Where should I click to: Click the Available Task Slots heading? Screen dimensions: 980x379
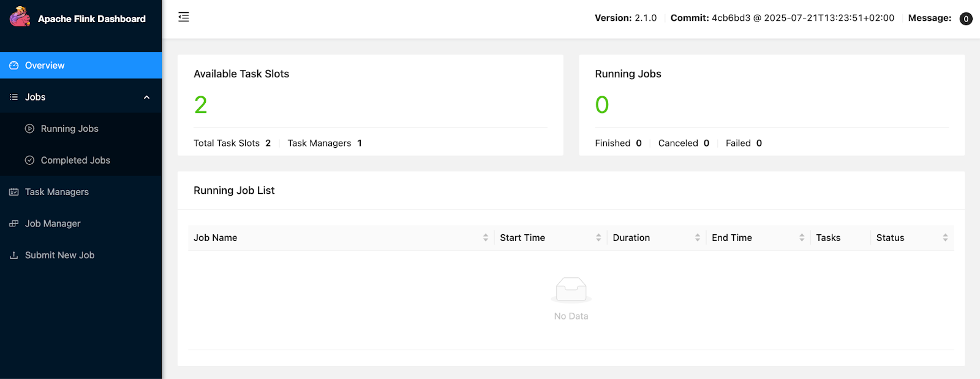(241, 74)
